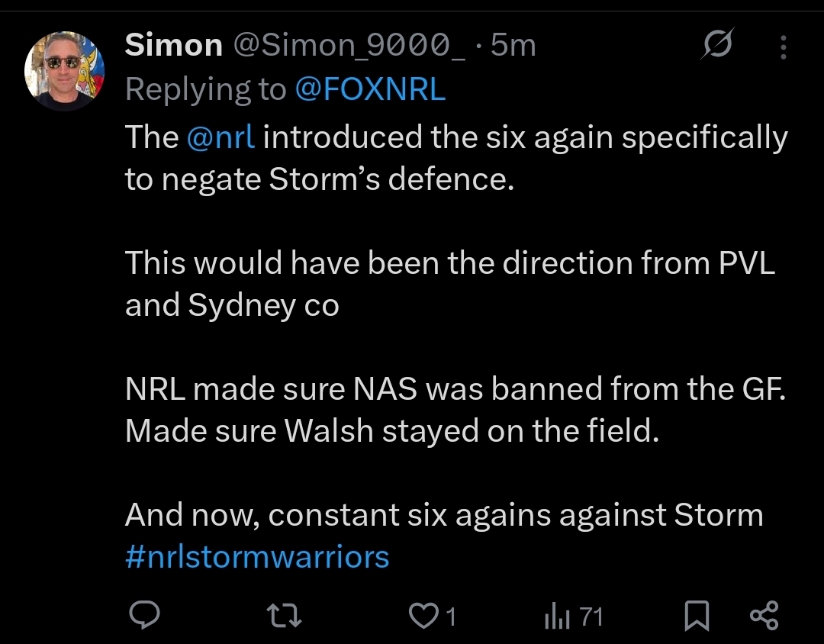Click the text 'to negate Storm's defence.'
The height and width of the screenshot is (644, 824).
[x=320, y=180]
